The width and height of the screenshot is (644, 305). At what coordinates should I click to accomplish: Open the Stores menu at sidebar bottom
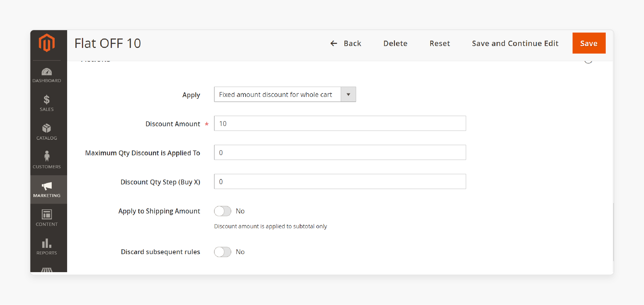(47, 270)
